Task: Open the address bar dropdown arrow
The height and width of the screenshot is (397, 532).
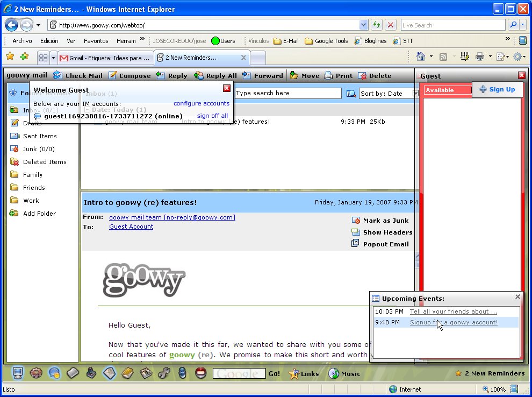Action: [x=363, y=25]
